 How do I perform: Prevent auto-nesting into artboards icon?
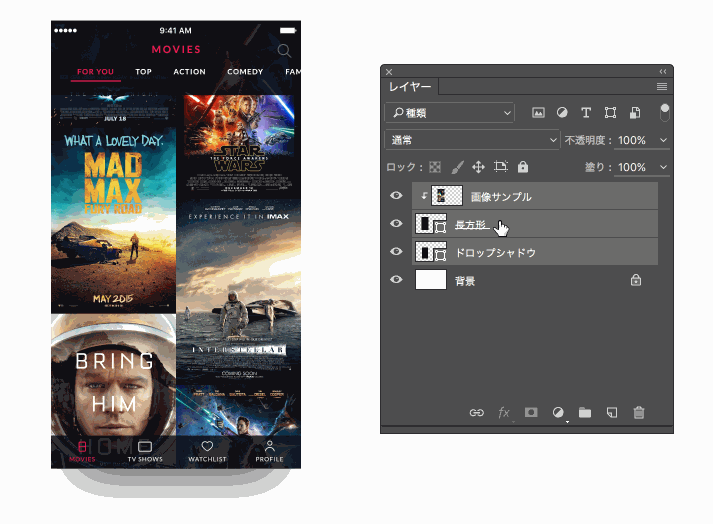click(501, 166)
